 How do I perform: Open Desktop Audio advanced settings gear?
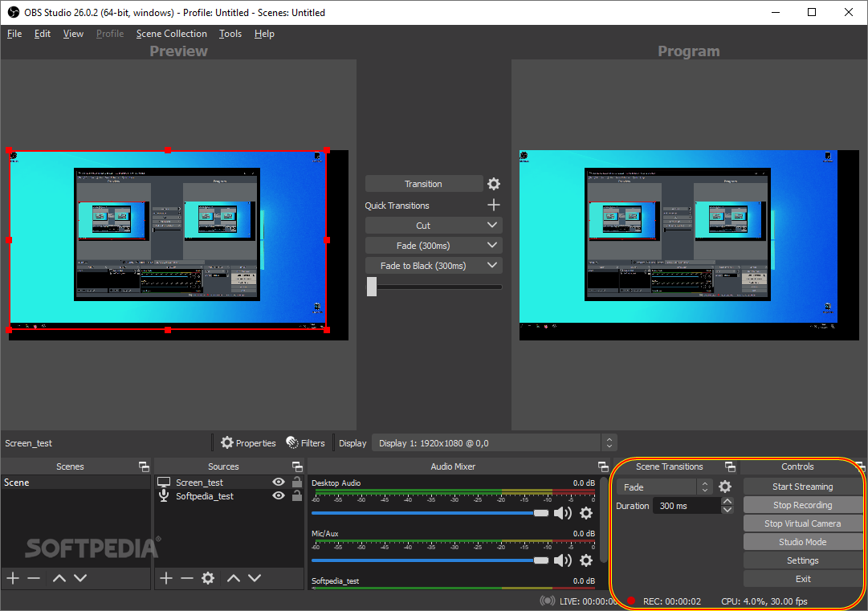[585, 513]
